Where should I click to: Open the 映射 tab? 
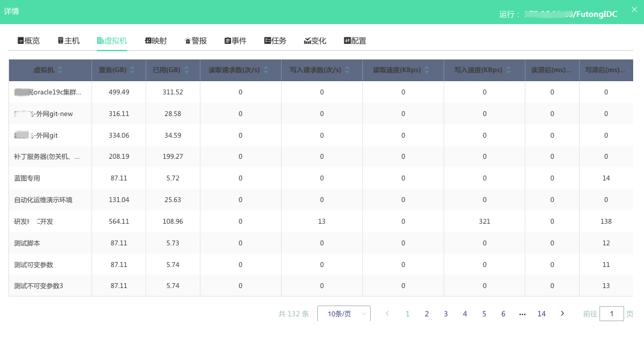pyautogui.click(x=156, y=41)
